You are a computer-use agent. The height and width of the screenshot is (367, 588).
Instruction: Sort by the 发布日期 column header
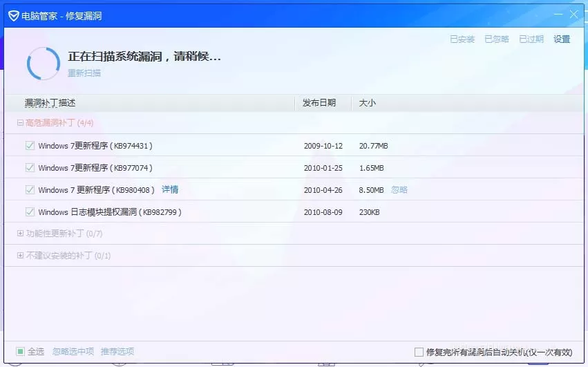(319, 103)
